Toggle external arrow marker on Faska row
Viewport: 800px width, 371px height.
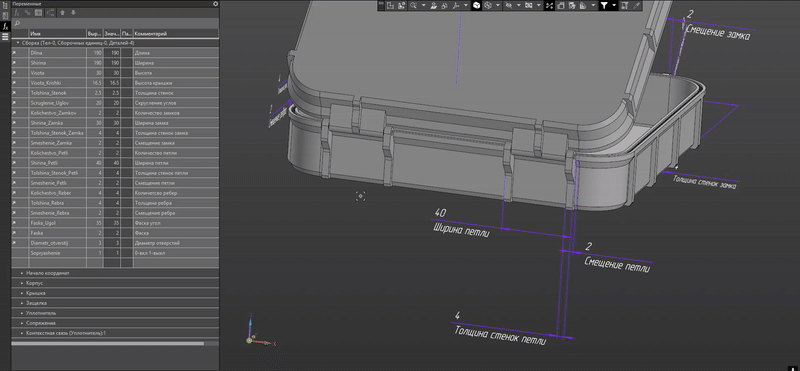14,233
